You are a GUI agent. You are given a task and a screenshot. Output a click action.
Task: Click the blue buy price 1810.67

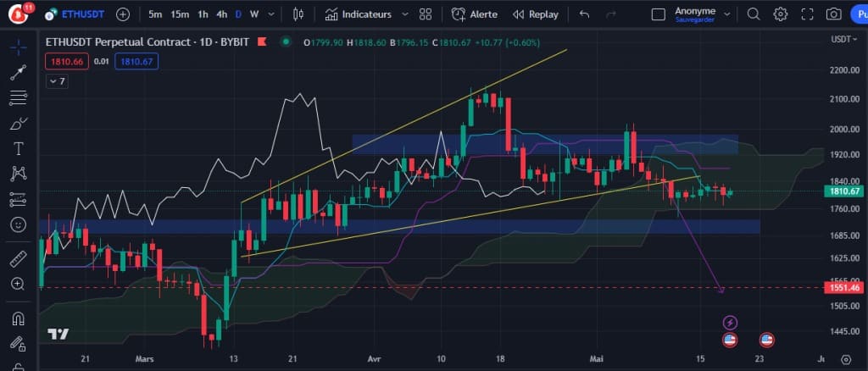136,61
